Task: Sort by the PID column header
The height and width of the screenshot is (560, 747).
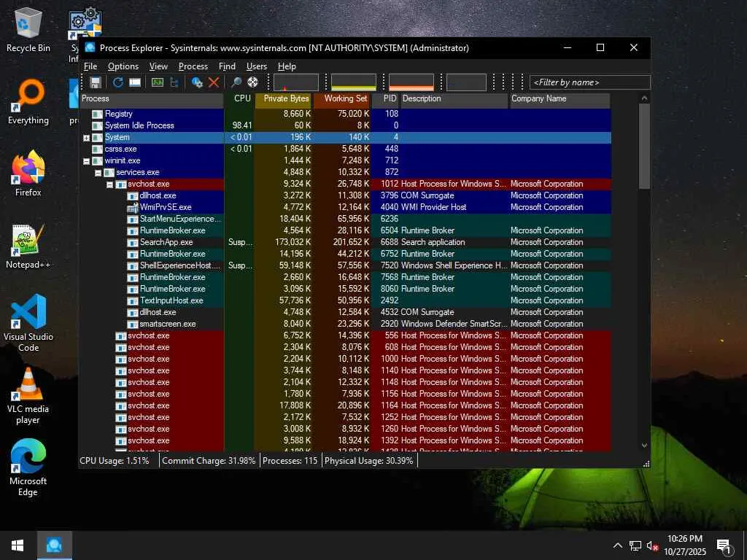Action: pos(385,98)
